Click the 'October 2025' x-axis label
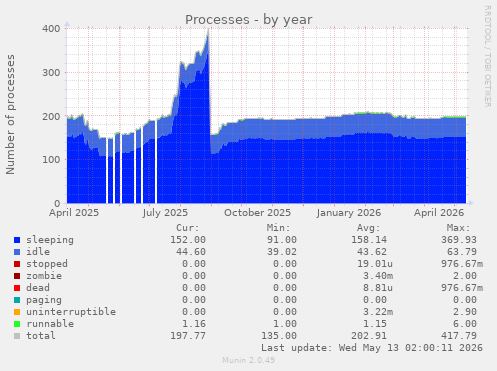The height and width of the screenshot is (371, 497). point(257,213)
